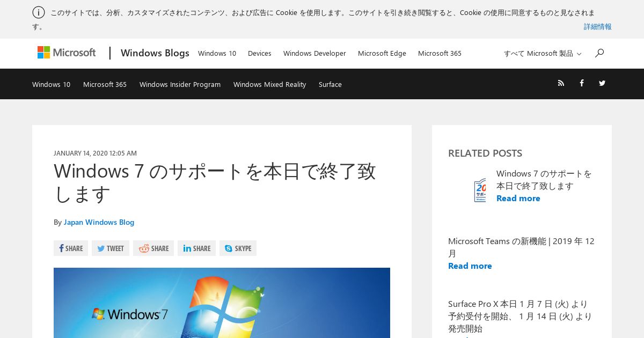This screenshot has height=338, width=644.
Task: Share the article on LinkedIn
Action: 196,248
